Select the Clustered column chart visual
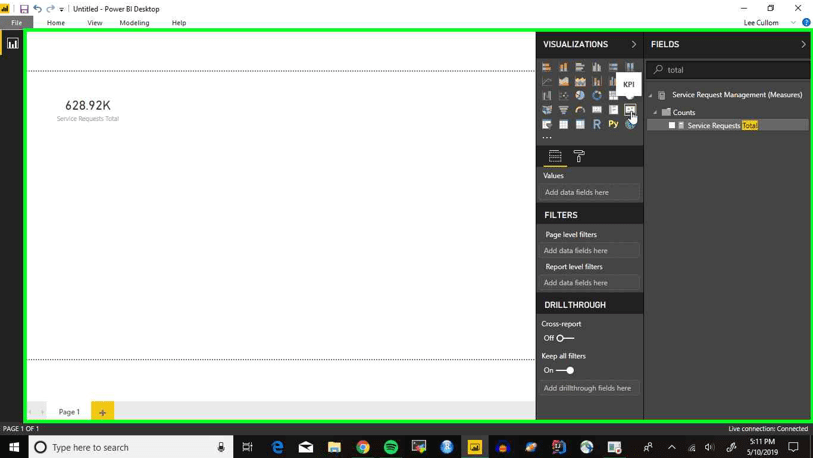Screen dimensions: 814x460 pos(596,67)
